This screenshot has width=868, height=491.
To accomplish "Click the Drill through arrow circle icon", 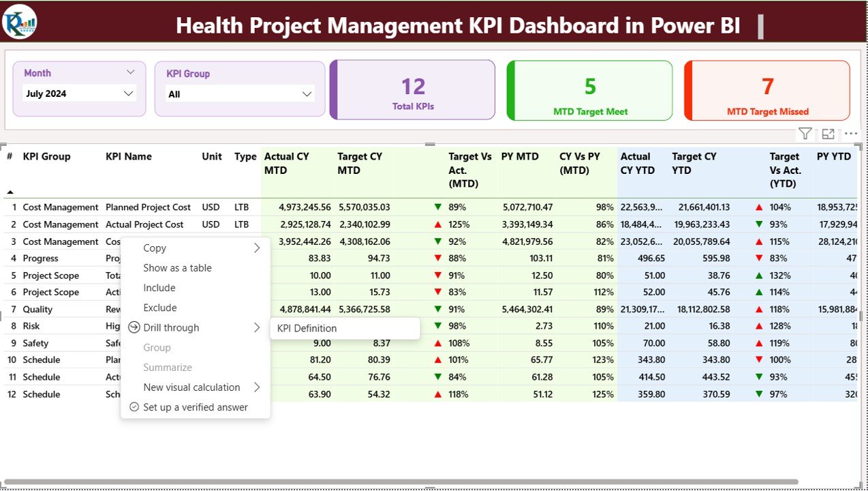I will pos(134,328).
